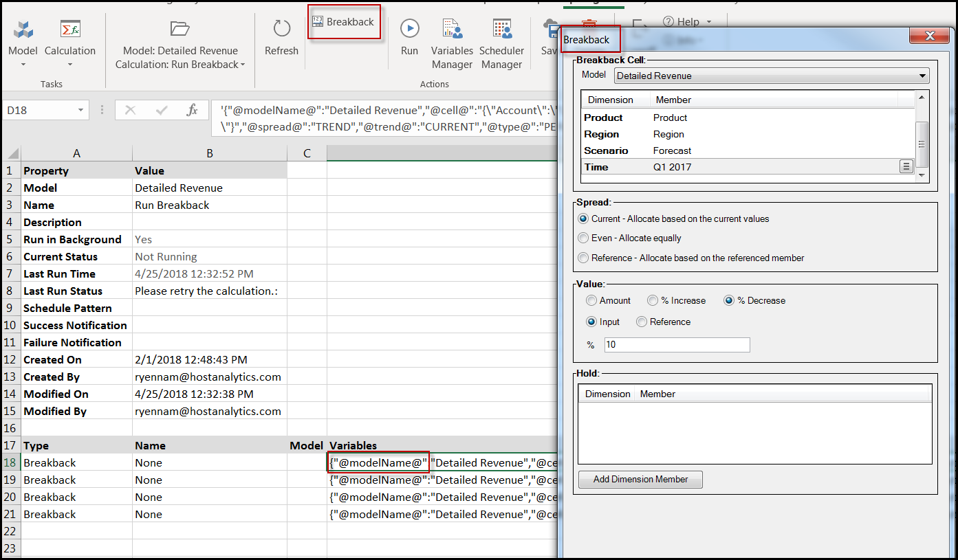The image size is (958, 560).
Task: Choose the % Increase option
Action: pyautogui.click(x=653, y=300)
